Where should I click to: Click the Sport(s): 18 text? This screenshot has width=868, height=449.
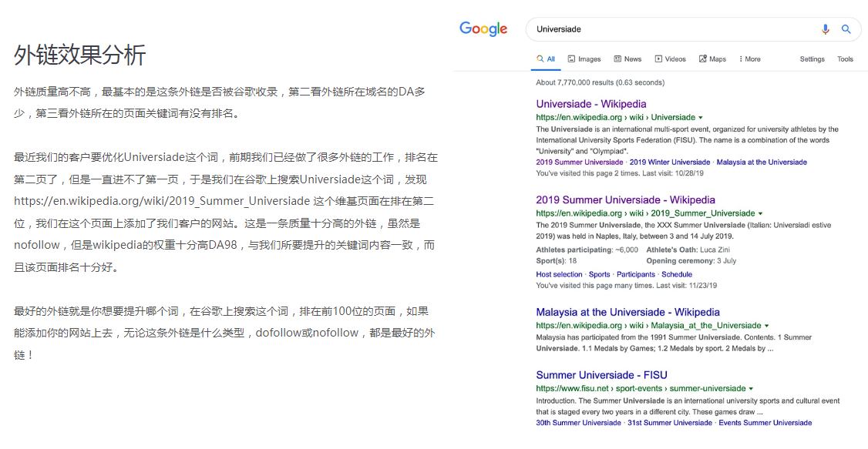(557, 261)
